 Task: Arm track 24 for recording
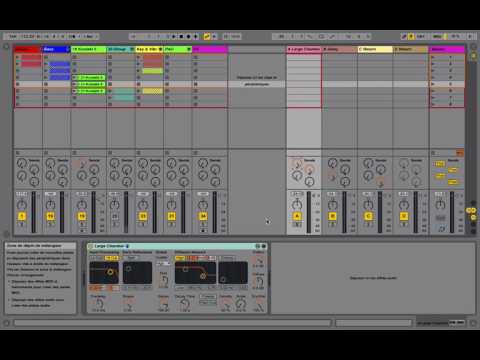tap(203, 230)
